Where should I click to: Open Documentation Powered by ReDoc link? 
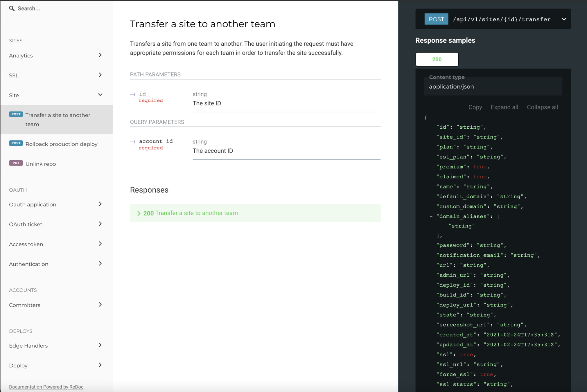(46, 387)
